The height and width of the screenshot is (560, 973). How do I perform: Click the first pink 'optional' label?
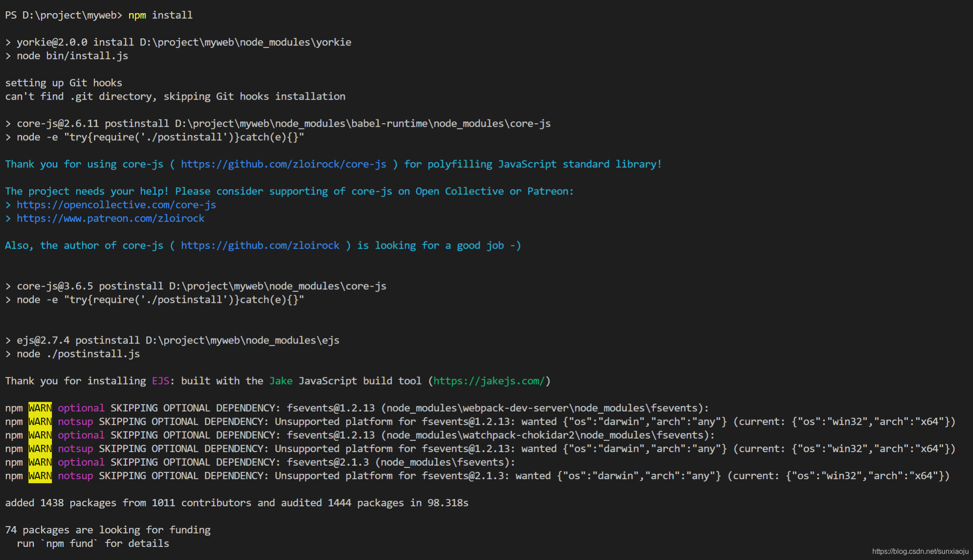[x=81, y=408]
